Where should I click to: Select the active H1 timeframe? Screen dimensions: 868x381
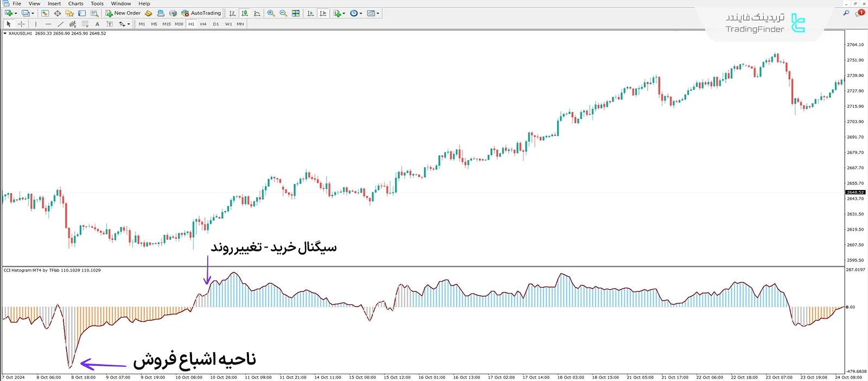point(191,24)
